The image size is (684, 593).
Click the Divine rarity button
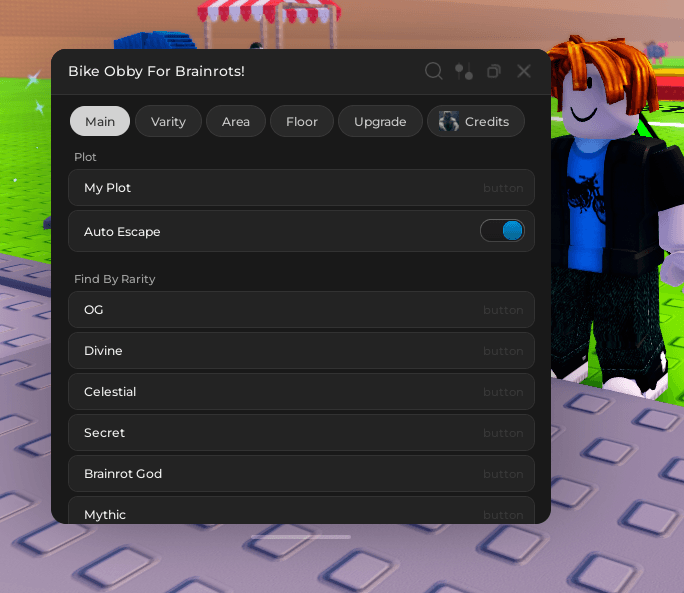pyautogui.click(x=301, y=350)
